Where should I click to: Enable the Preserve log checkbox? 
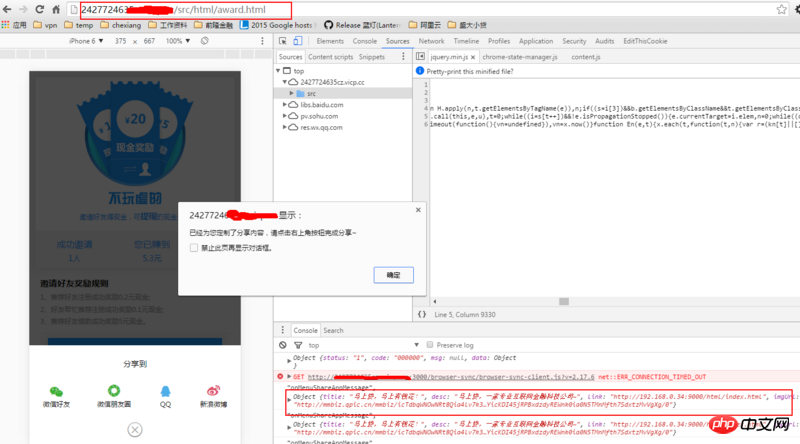pyautogui.click(x=430, y=345)
